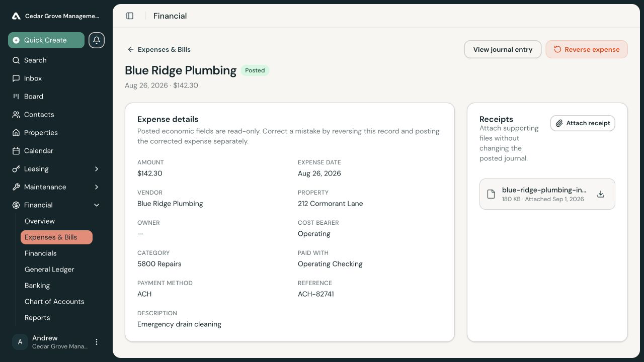The width and height of the screenshot is (644, 362).
Task: Click the Financial breadcrumb title
Action: [170, 16]
